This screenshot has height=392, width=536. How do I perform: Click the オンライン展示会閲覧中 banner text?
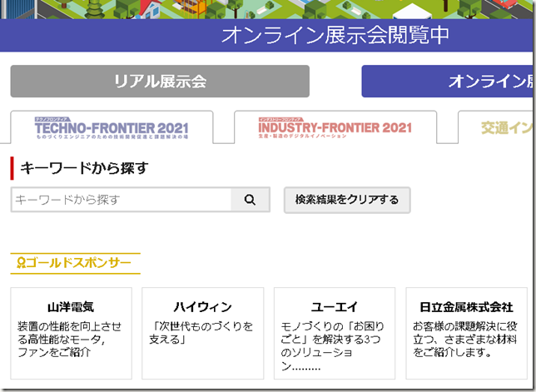coord(335,35)
